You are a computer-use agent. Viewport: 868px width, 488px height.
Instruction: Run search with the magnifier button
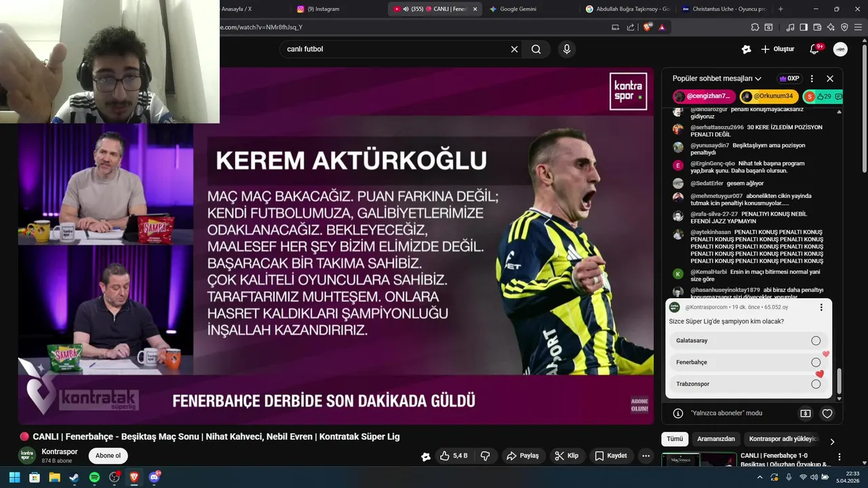(x=536, y=49)
